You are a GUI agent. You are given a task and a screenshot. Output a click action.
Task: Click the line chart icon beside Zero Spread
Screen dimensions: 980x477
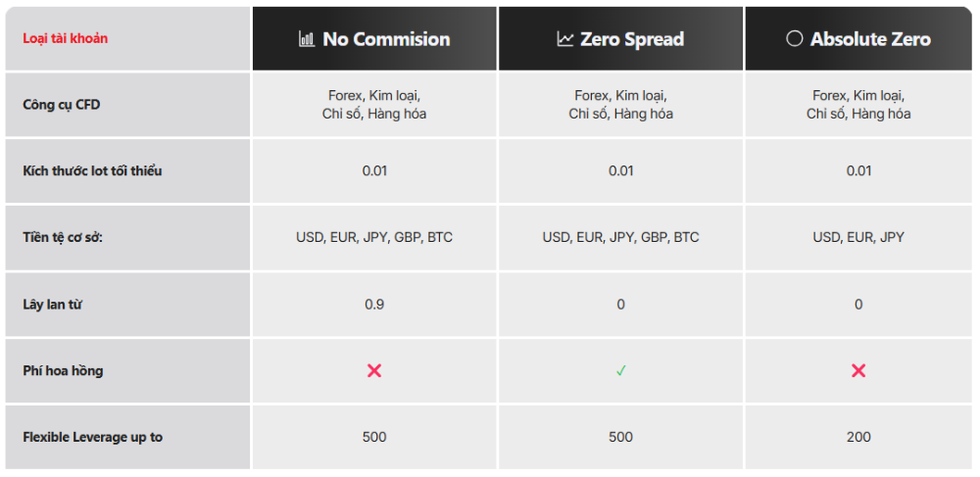564,39
